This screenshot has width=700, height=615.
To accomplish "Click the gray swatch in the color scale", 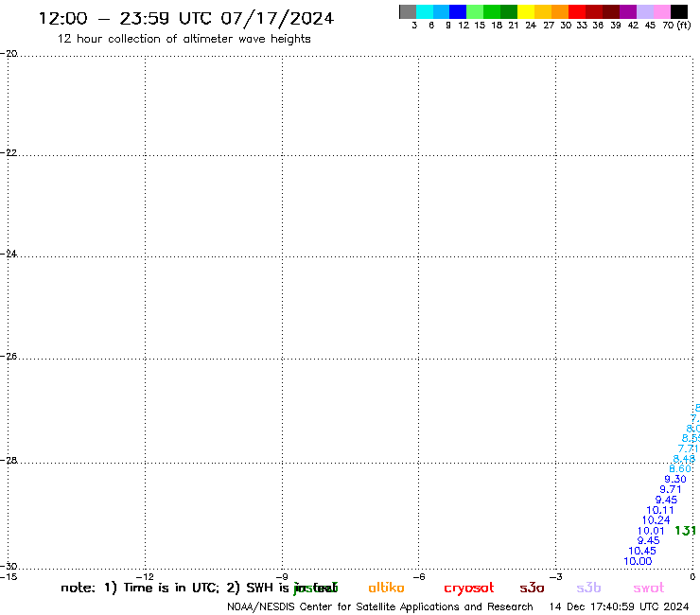I will point(408,11).
